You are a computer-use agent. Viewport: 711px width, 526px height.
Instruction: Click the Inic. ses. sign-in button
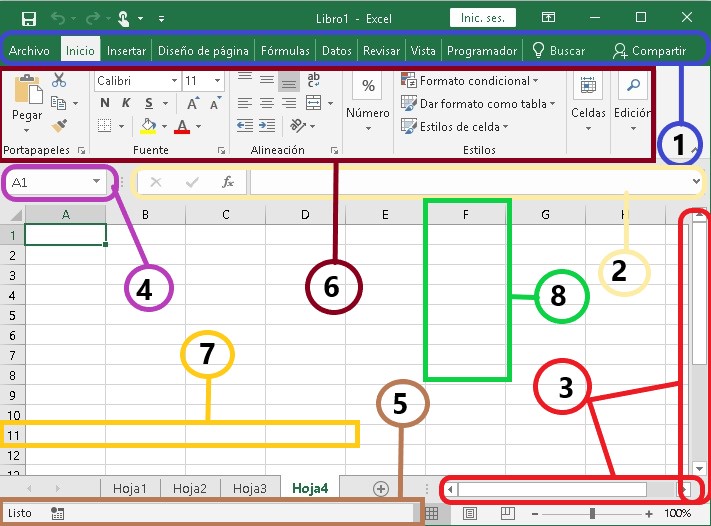pos(483,18)
